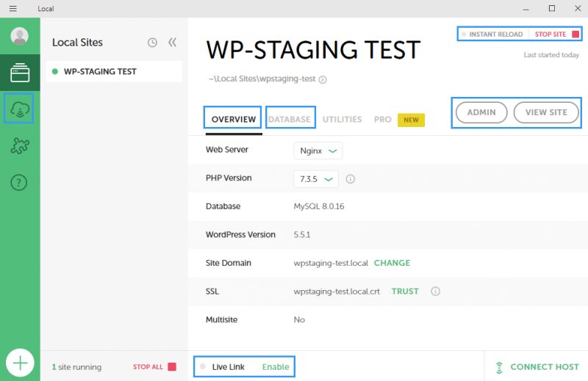Trust the SSL certificate
Screen dimensions: 588x381
(x=405, y=291)
